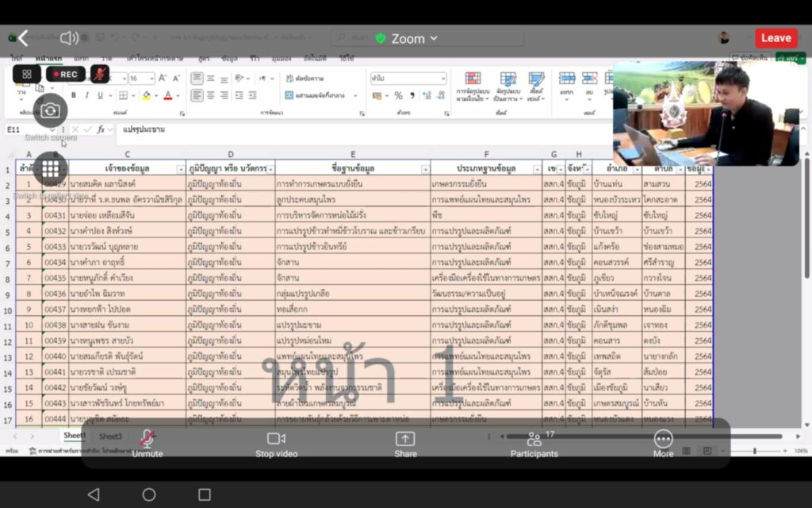Screen dimensions: 812x508
Task: Tap the Switch camera button
Action: (51, 110)
